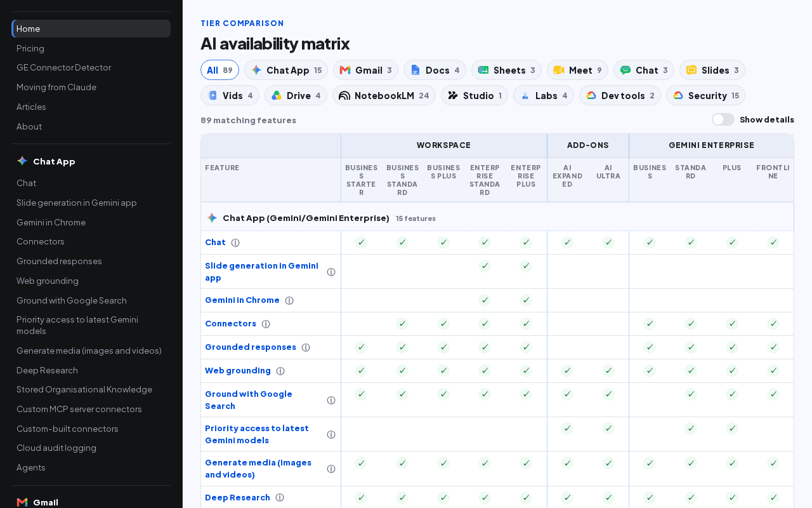812x508 pixels.
Task: Open info icon for Priority access to latest Gemini models
Action: pos(331,434)
